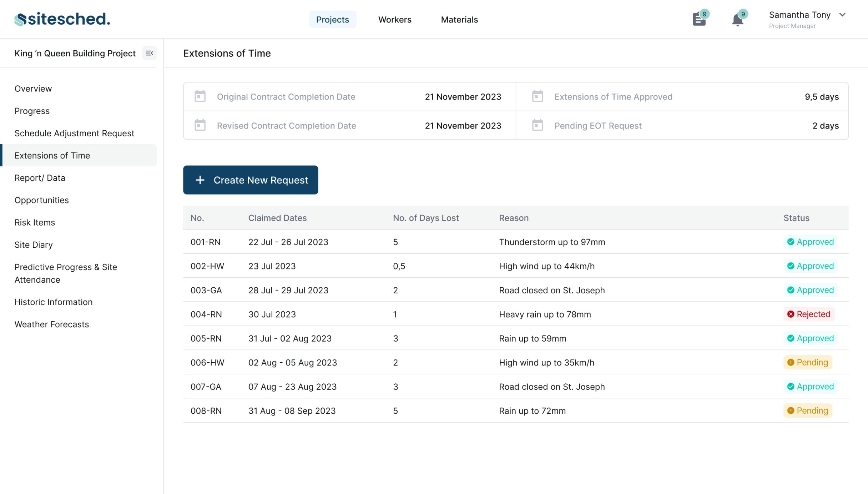This screenshot has height=494, width=868.
Task: Click the King 'n Queen Building Project title
Action: (x=75, y=53)
